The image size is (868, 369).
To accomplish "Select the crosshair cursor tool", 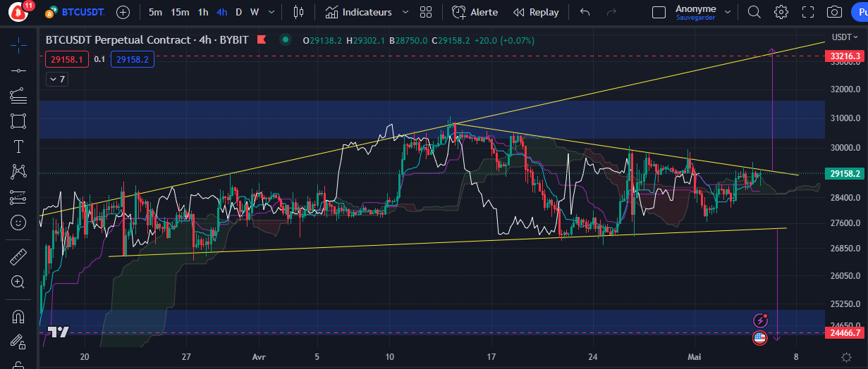I will (x=19, y=44).
